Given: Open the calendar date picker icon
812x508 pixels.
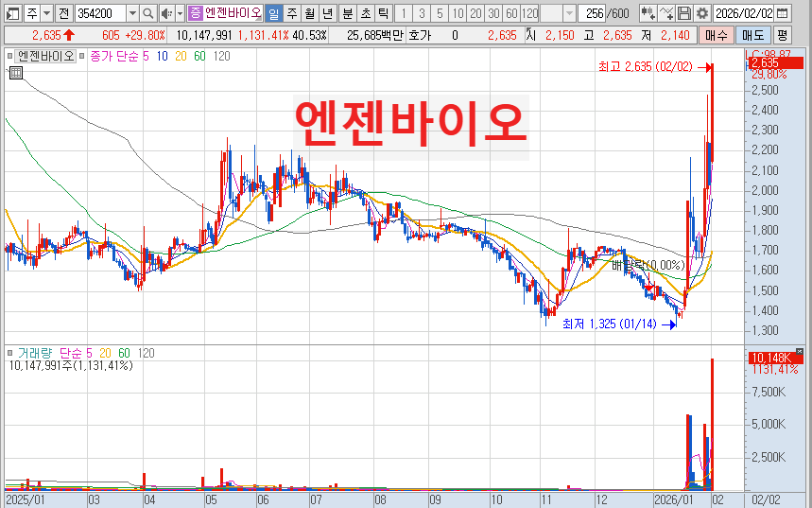Looking at the screenshot, I should point(783,13).
